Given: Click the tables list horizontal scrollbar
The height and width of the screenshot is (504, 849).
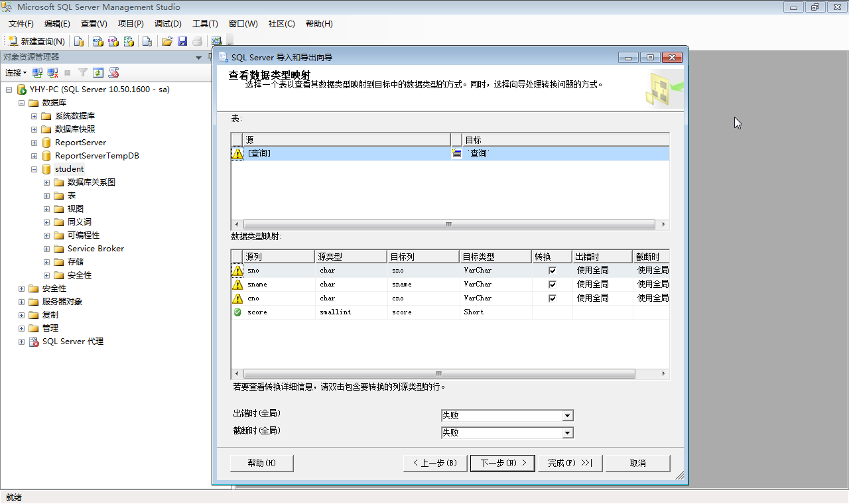Looking at the screenshot, I should click(450, 225).
